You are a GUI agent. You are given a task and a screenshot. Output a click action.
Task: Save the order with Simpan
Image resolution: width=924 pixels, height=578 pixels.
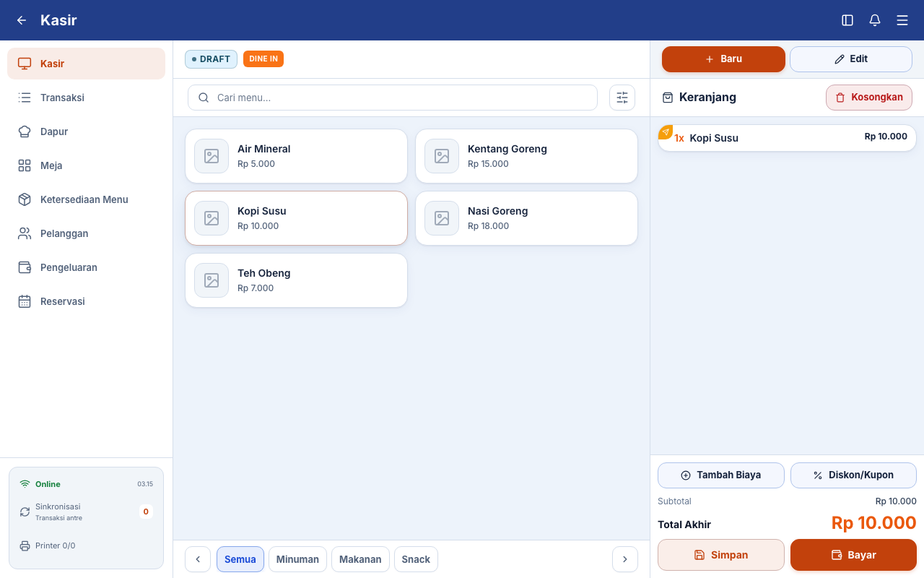pyautogui.click(x=721, y=555)
